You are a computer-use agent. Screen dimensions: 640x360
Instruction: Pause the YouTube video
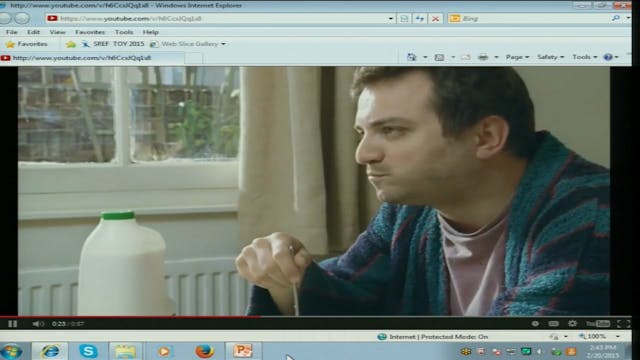(x=12, y=324)
